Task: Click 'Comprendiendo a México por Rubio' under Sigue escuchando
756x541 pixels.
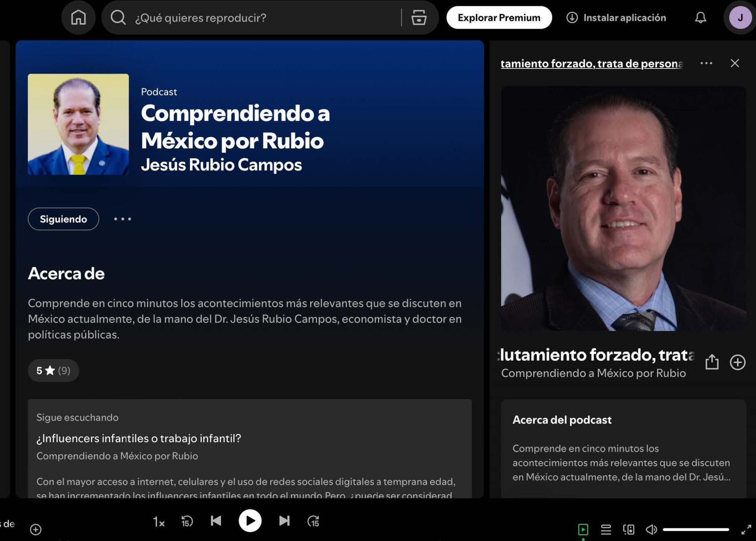Action: point(117,456)
